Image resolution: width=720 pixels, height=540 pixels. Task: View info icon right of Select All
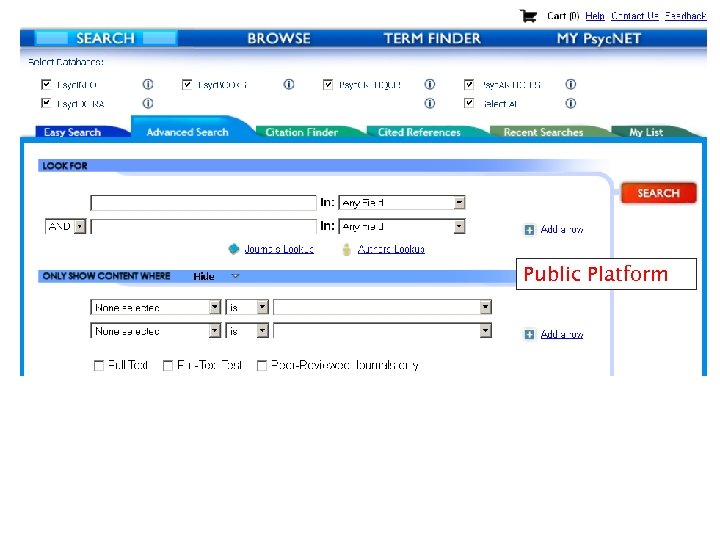pyautogui.click(x=570, y=104)
